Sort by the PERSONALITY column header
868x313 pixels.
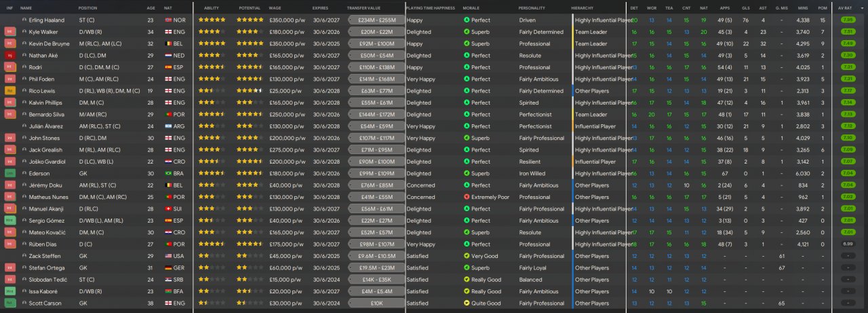pos(532,7)
